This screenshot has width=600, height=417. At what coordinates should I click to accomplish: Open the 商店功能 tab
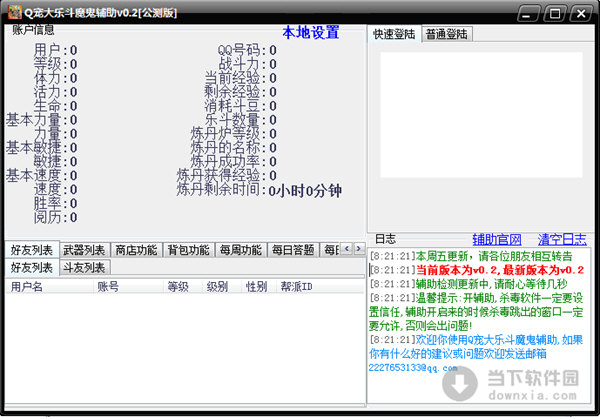(x=137, y=250)
